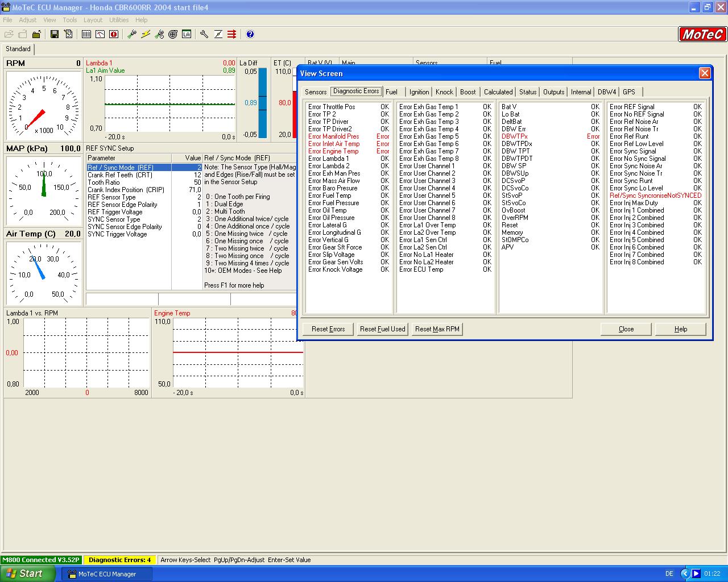The height and width of the screenshot is (582, 728).
Task: Click the red exclamation diagnostic errors icon
Action: [x=114, y=34]
